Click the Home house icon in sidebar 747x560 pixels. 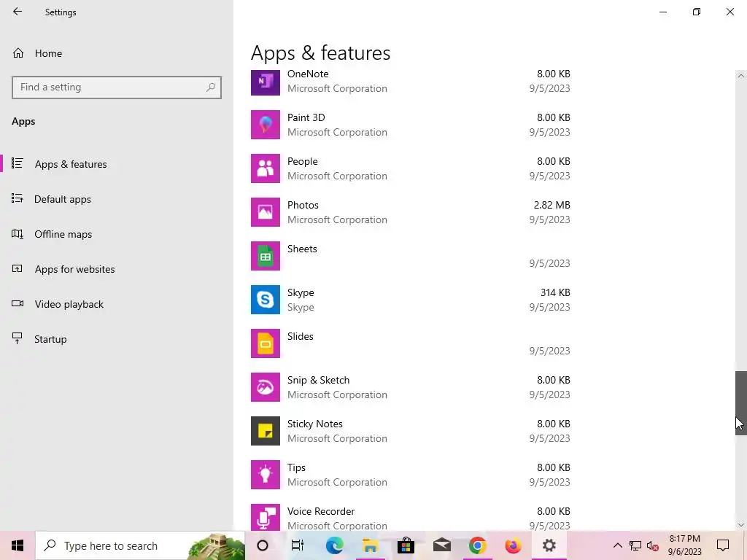[x=18, y=53]
